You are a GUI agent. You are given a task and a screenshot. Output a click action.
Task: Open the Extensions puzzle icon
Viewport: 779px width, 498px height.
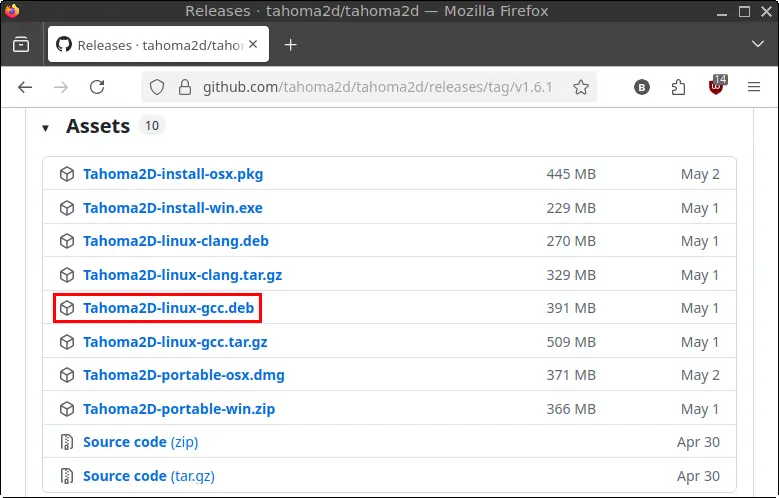coord(678,87)
